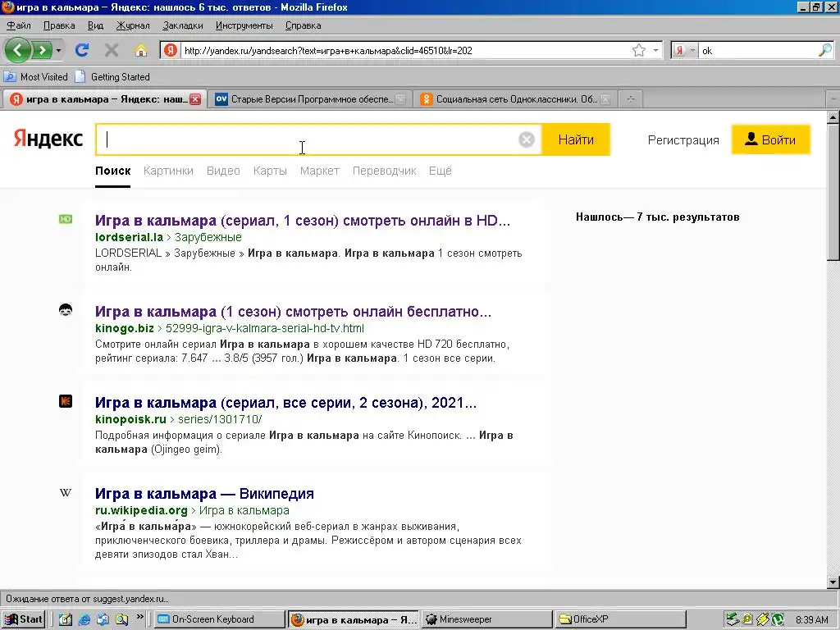Image resolution: width=840 pixels, height=630 pixels.
Task: Go to the Home page icon
Action: pos(140,50)
